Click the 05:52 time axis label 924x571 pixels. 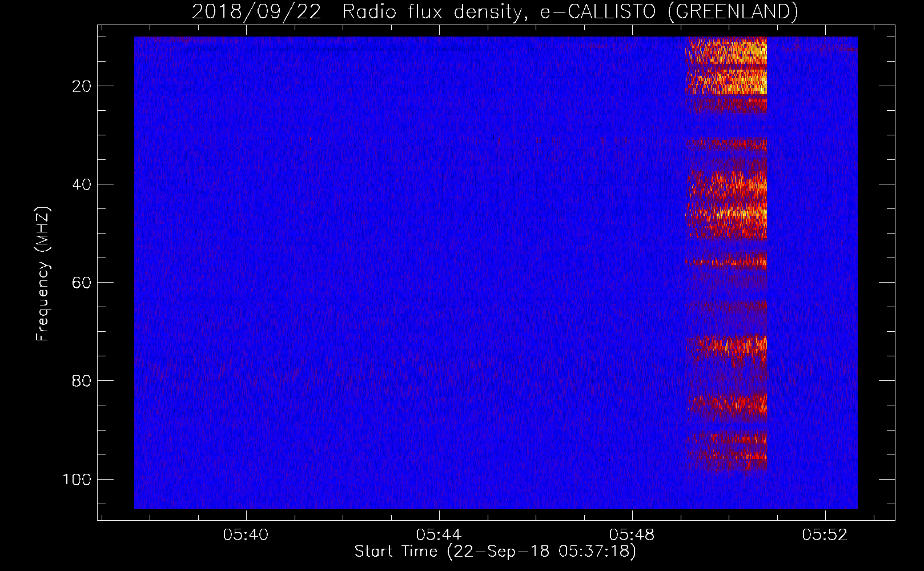click(825, 535)
